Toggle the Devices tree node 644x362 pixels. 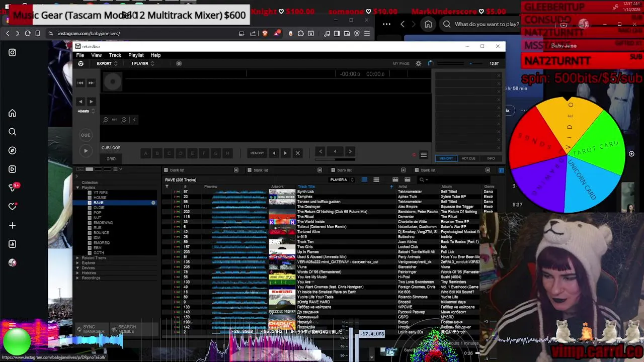[77, 268]
